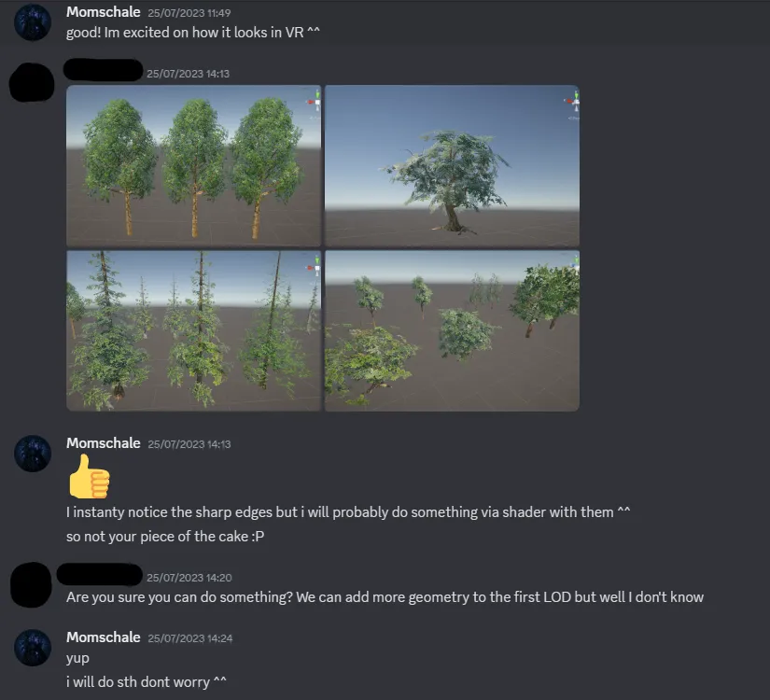Click the 25/07/2023 14:20 timestamp
Viewport: 770px width, 700px height.
[x=189, y=578]
